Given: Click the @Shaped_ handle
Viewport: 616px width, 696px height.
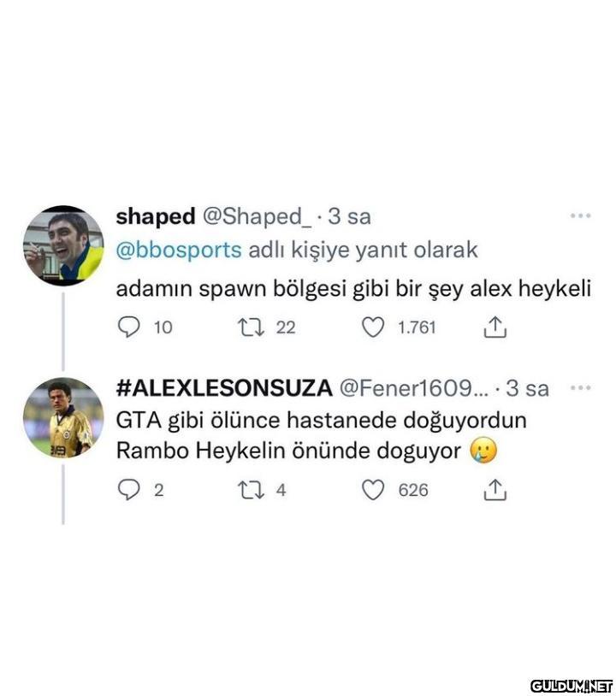Looking at the screenshot, I should (x=258, y=216).
